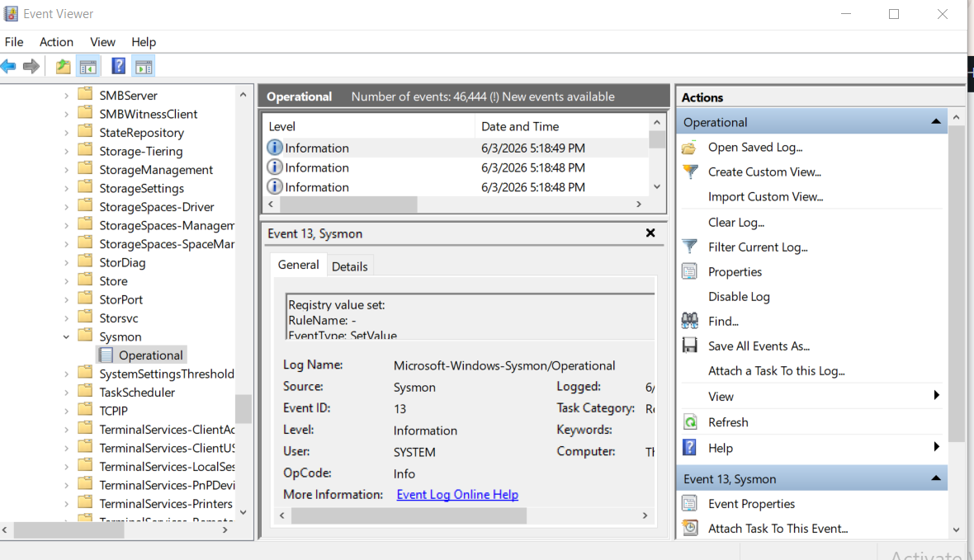
Task: Collapse the Event 13, Sysmon actions section
Action: click(935, 478)
